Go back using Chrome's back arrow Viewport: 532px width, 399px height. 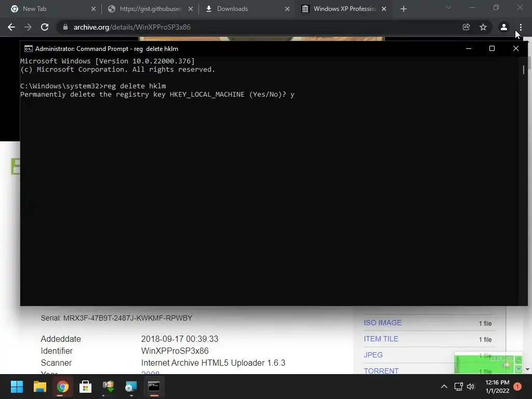tap(11, 27)
